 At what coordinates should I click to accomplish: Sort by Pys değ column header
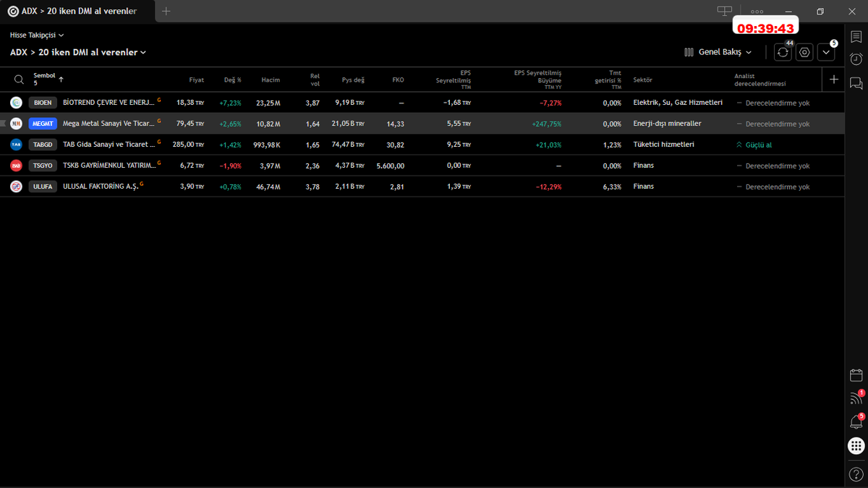pyautogui.click(x=353, y=80)
